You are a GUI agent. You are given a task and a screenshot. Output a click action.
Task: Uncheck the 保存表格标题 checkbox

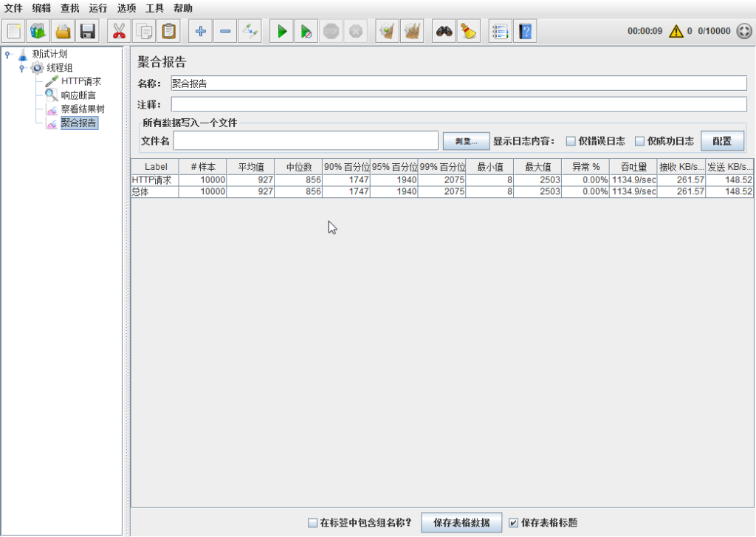(x=514, y=523)
